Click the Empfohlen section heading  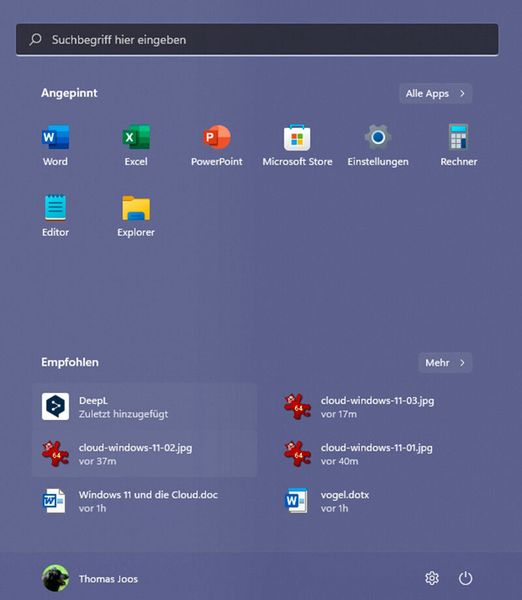(x=70, y=362)
